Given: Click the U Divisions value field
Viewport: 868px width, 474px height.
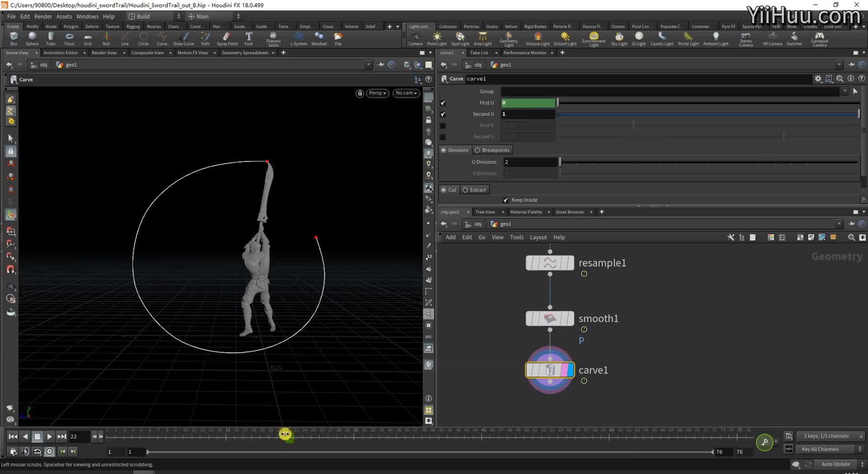Looking at the screenshot, I should 530,162.
